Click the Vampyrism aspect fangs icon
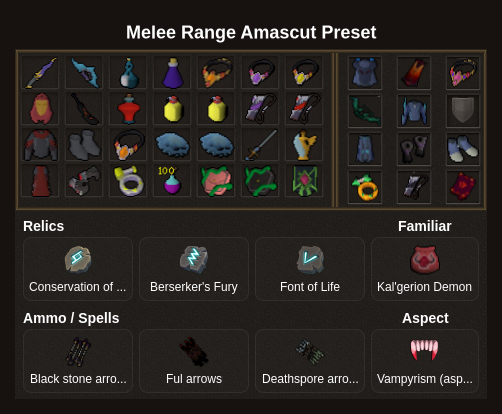 coord(424,350)
